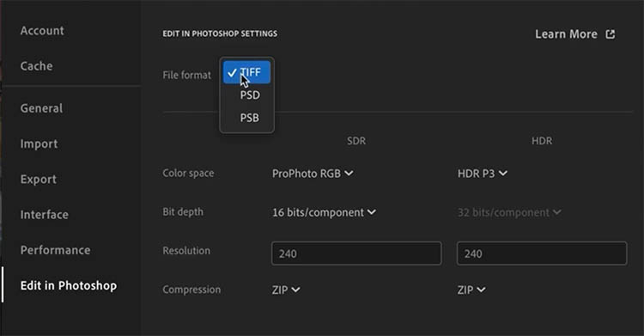Viewport: 644px width, 336px height.
Task: Click the HDR column header
Action: point(542,141)
